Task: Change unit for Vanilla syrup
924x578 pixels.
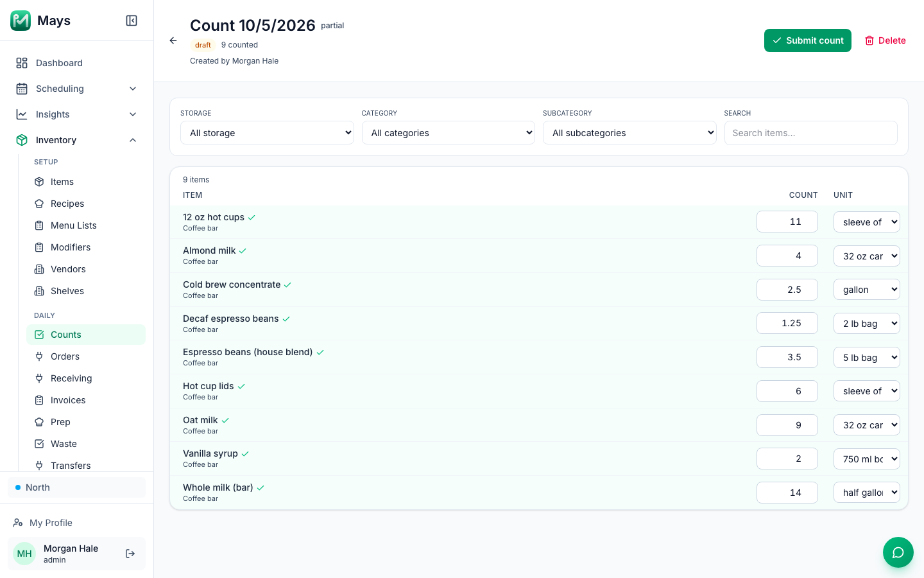Action: 867,459
